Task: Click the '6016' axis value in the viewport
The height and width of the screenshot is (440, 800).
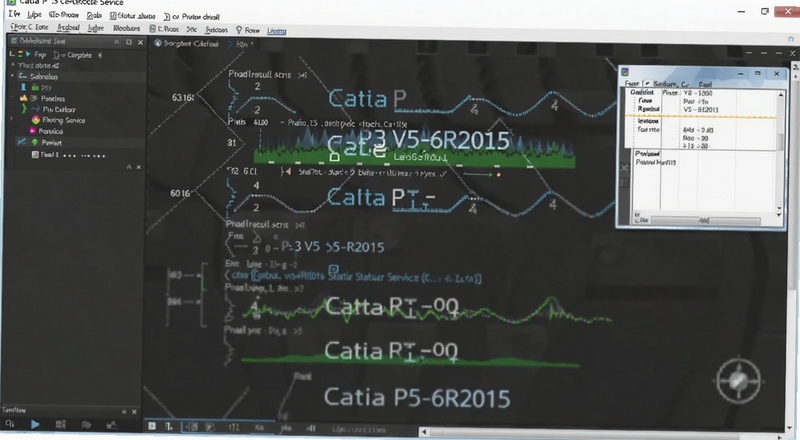Action: tap(180, 193)
